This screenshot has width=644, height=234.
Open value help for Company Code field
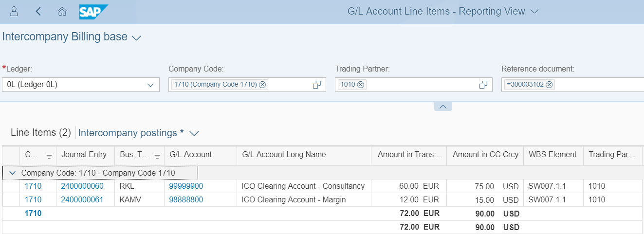317,85
